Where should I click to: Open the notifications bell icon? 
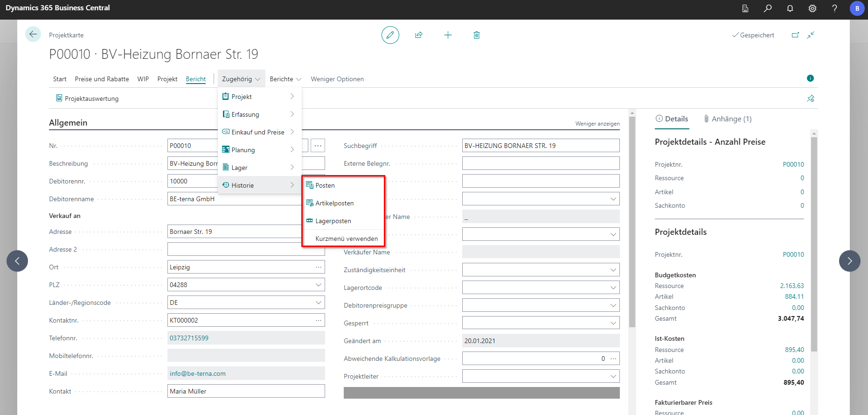coord(790,8)
